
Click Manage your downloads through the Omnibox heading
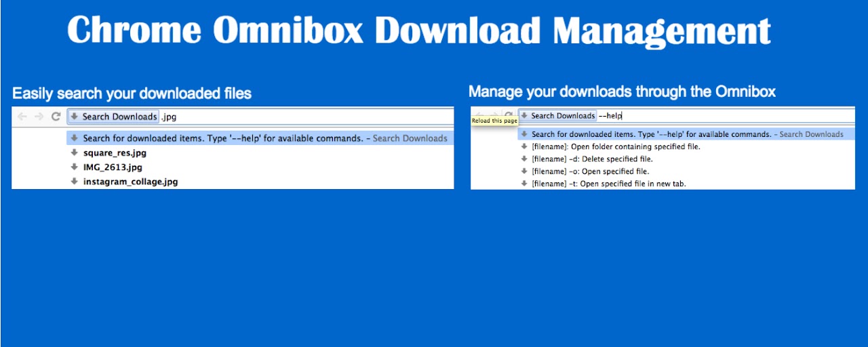pyautogui.click(x=622, y=91)
